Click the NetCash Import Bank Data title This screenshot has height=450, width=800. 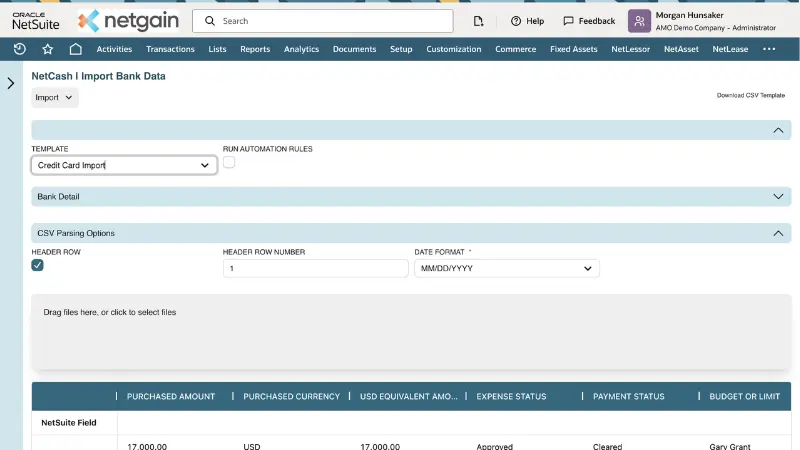click(98, 76)
